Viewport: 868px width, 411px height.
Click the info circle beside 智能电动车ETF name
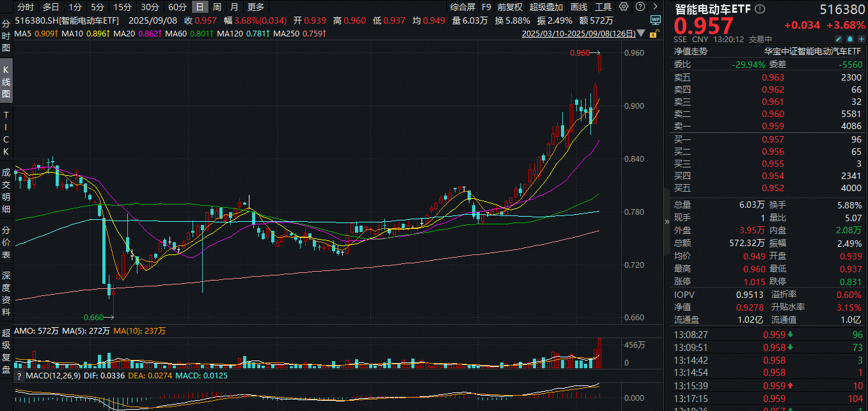pos(759,8)
